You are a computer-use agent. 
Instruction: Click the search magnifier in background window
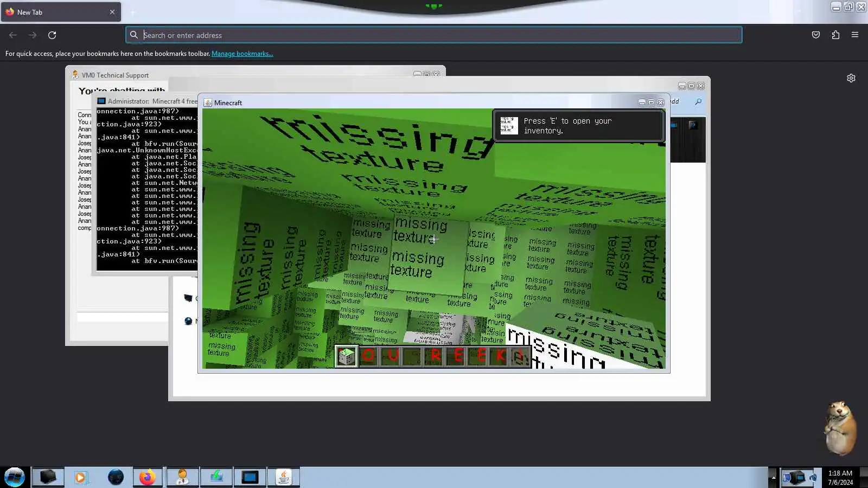pyautogui.click(x=698, y=102)
